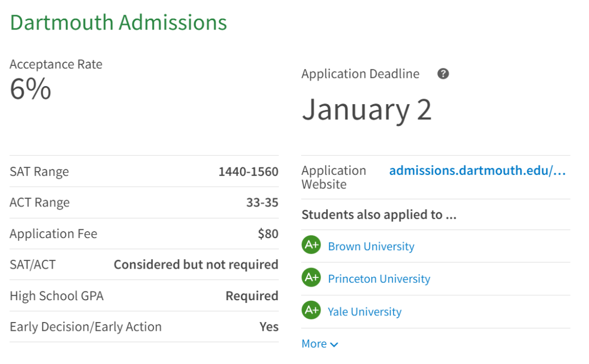Click the 1440-1560 SAT range value
589x364 pixels.
pos(248,172)
